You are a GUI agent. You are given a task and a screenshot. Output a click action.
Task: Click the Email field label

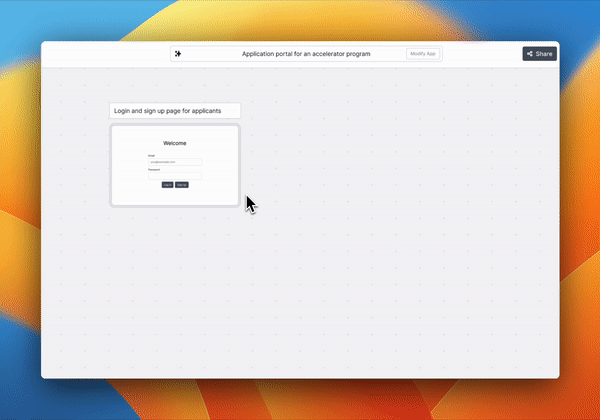click(152, 155)
